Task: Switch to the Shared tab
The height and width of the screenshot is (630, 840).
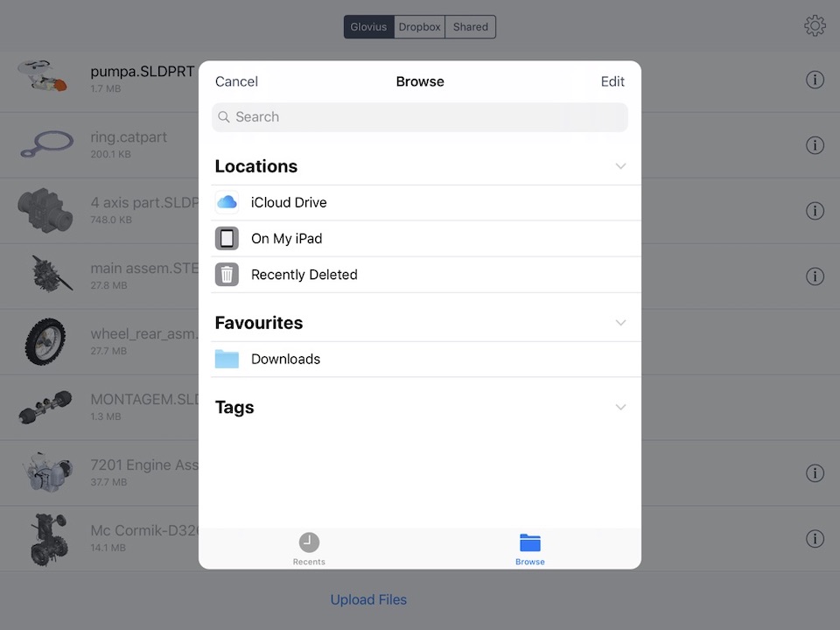Action: (x=471, y=27)
